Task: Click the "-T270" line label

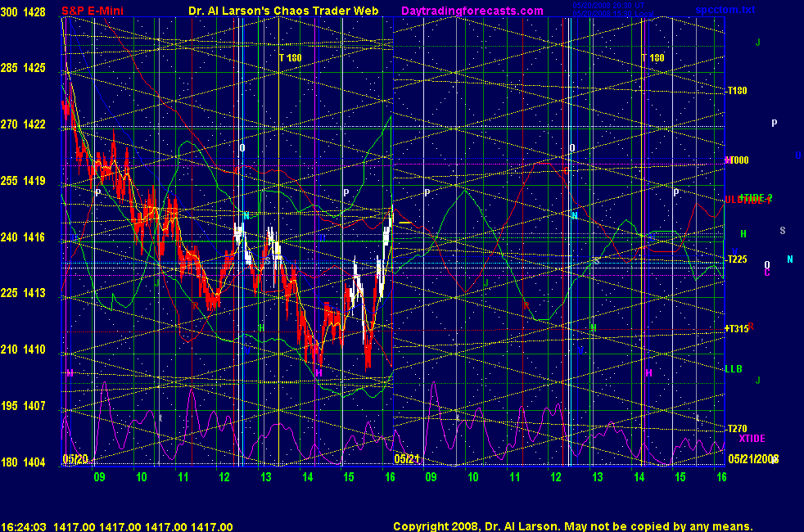Action: (x=736, y=429)
